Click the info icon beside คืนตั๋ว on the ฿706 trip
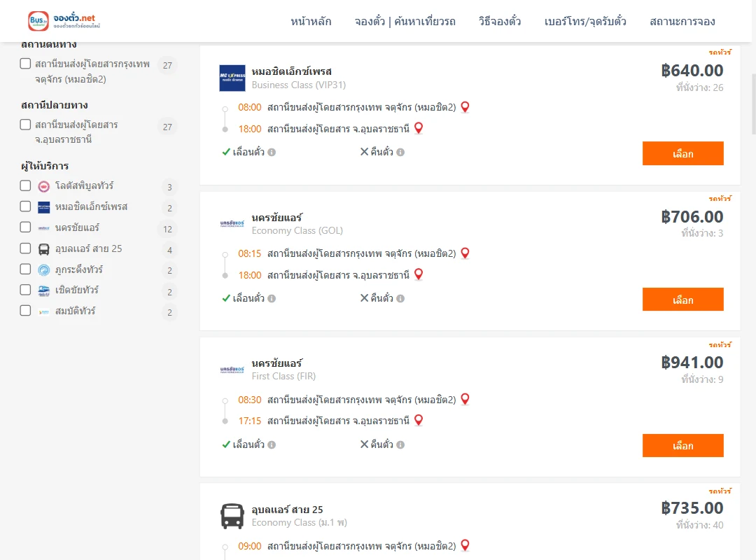The image size is (756, 560). [x=400, y=299]
